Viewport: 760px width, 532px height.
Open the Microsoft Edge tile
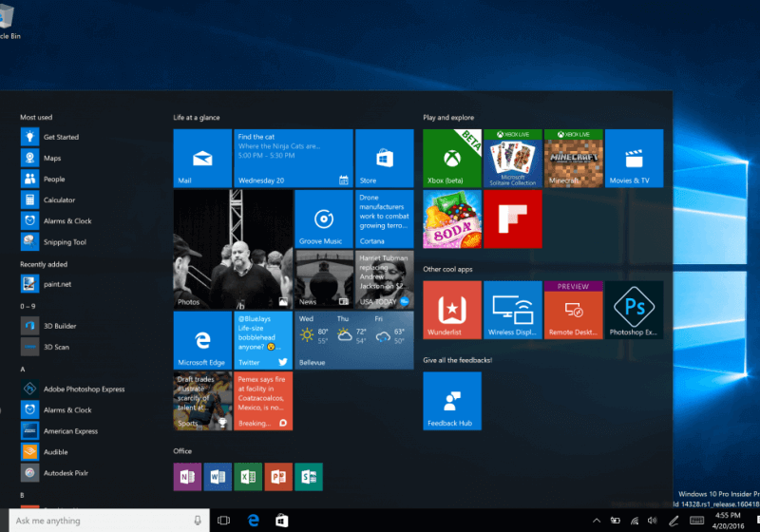tap(202, 340)
